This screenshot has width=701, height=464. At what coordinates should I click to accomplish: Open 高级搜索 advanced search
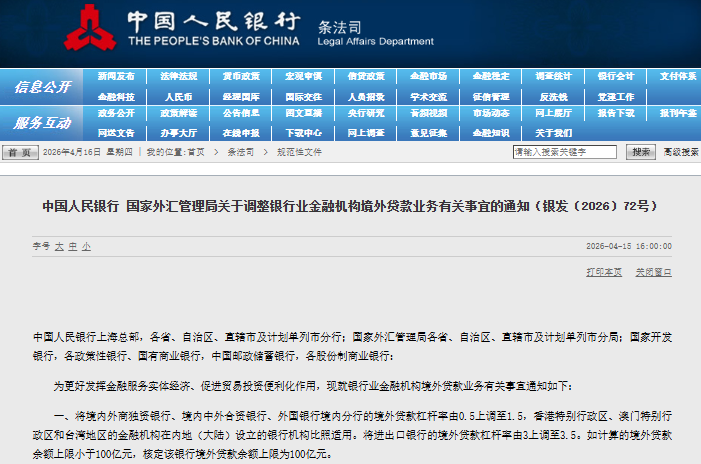point(681,152)
